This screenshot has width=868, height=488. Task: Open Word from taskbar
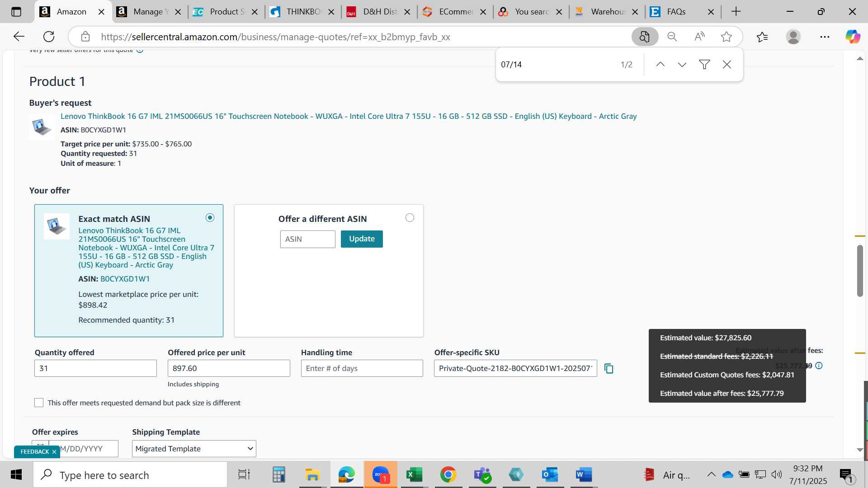click(584, 475)
